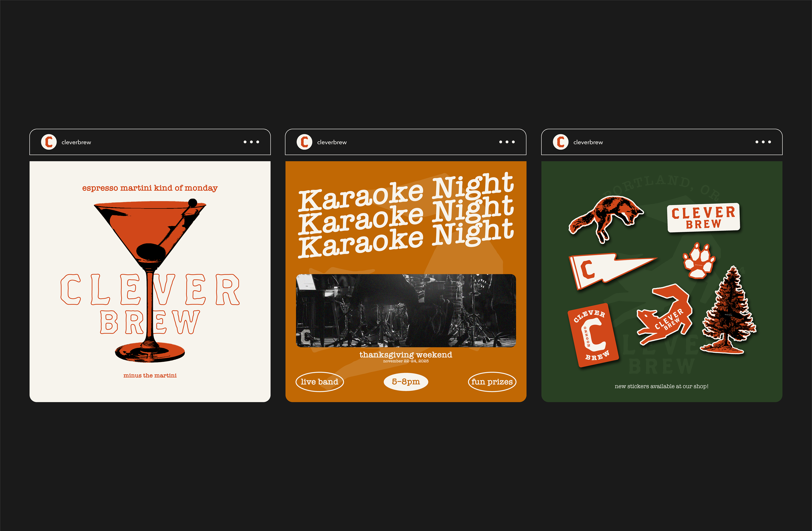Click the 'Clever C Oregon Brew' card sticker
Viewport: 812px width, 531px height.
pyautogui.click(x=593, y=335)
